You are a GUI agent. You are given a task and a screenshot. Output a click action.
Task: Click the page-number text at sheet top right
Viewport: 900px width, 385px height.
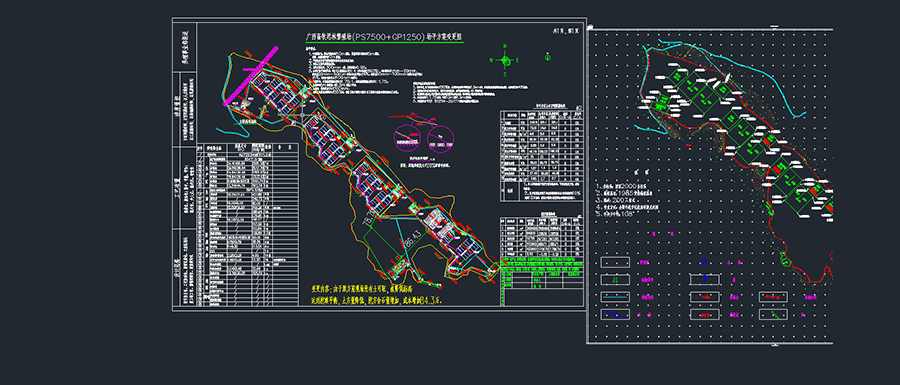point(566,33)
